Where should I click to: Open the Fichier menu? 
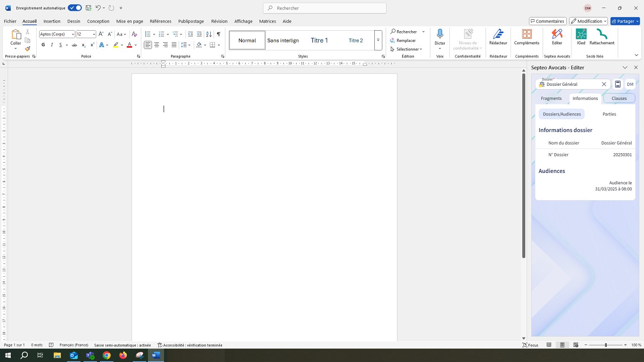coord(10,21)
